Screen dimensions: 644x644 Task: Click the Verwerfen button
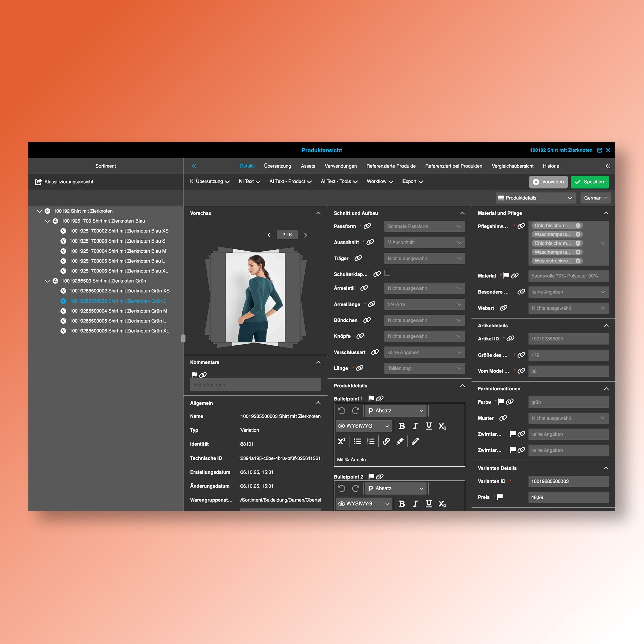(x=548, y=182)
